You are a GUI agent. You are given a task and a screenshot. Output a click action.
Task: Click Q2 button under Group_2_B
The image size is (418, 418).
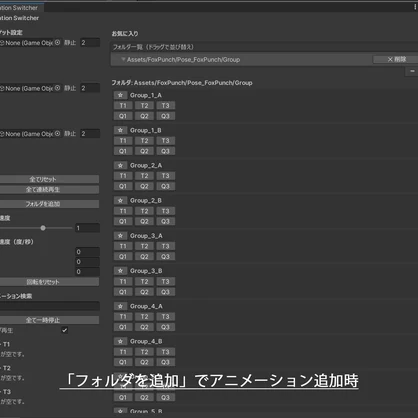(144, 221)
